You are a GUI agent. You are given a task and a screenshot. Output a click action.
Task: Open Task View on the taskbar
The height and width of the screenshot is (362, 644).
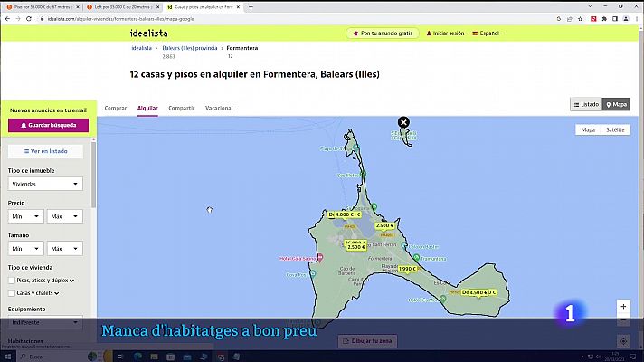pyautogui.click(x=120, y=357)
